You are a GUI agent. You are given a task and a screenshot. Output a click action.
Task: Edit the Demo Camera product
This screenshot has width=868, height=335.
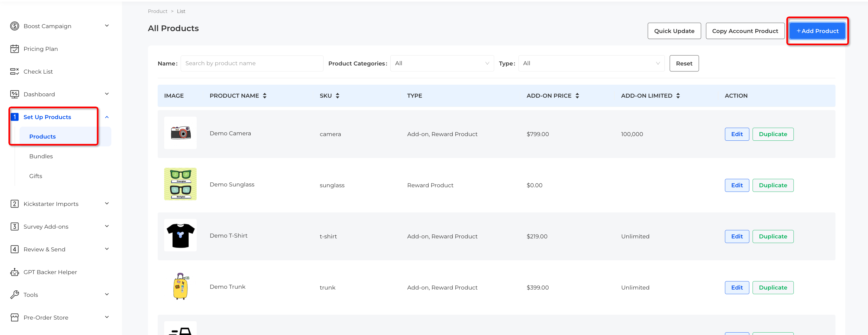pyautogui.click(x=737, y=134)
